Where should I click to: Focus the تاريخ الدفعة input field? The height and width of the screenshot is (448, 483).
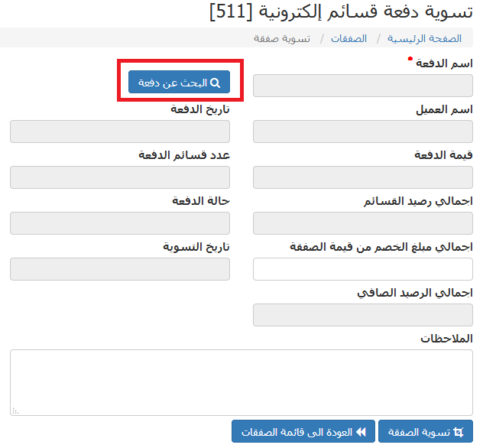(x=120, y=131)
